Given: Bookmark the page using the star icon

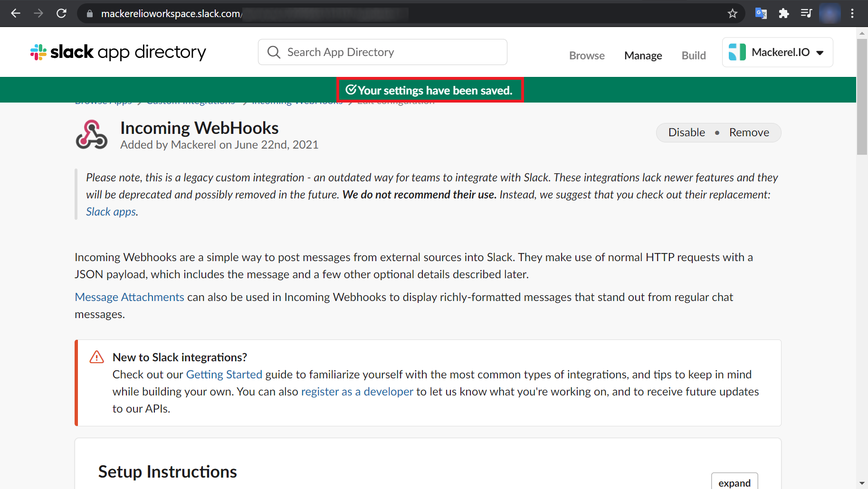Looking at the screenshot, I should [x=733, y=13].
